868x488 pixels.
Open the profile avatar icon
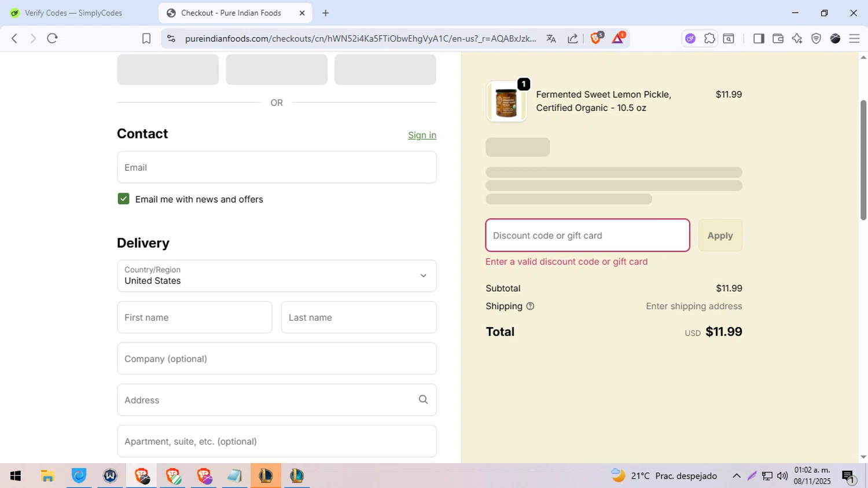click(835, 38)
